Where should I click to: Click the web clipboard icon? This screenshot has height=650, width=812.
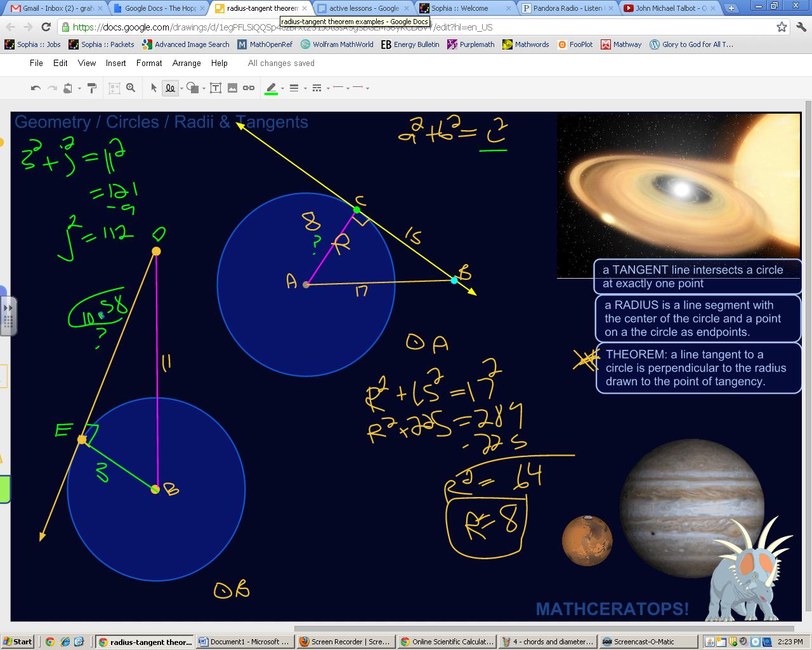click(69, 88)
